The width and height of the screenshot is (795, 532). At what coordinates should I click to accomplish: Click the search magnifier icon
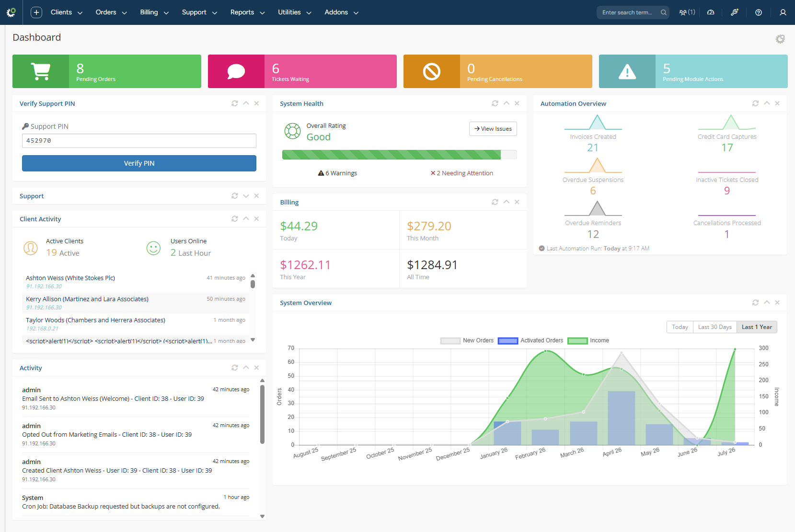click(x=664, y=12)
